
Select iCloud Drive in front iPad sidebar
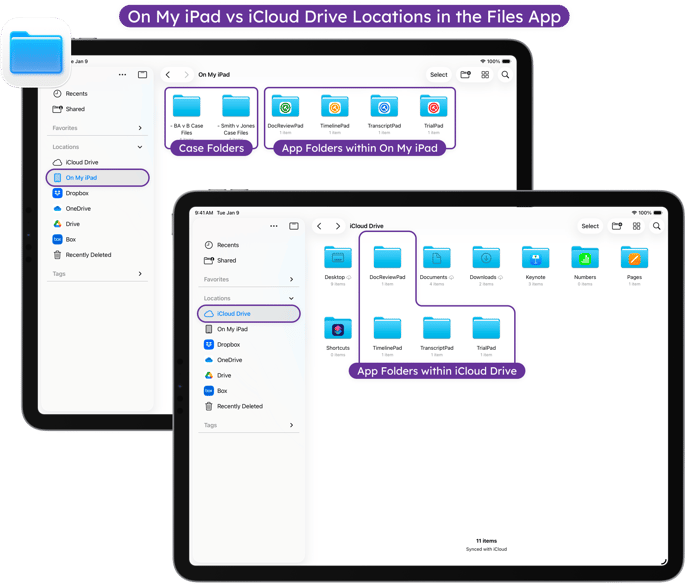coord(249,314)
